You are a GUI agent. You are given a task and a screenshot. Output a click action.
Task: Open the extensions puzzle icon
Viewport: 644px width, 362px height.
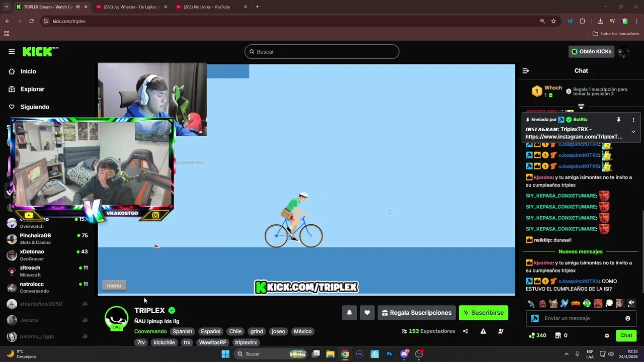(x=583, y=21)
